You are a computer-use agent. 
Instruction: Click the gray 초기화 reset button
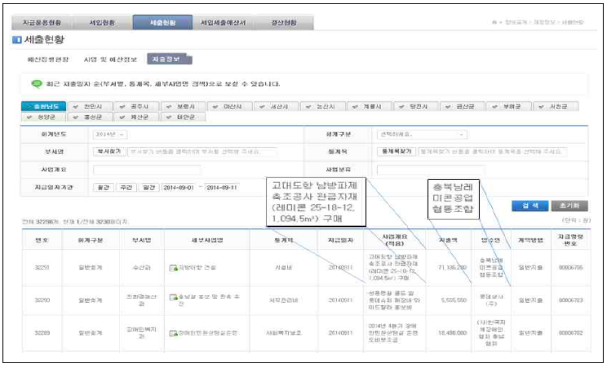point(569,206)
